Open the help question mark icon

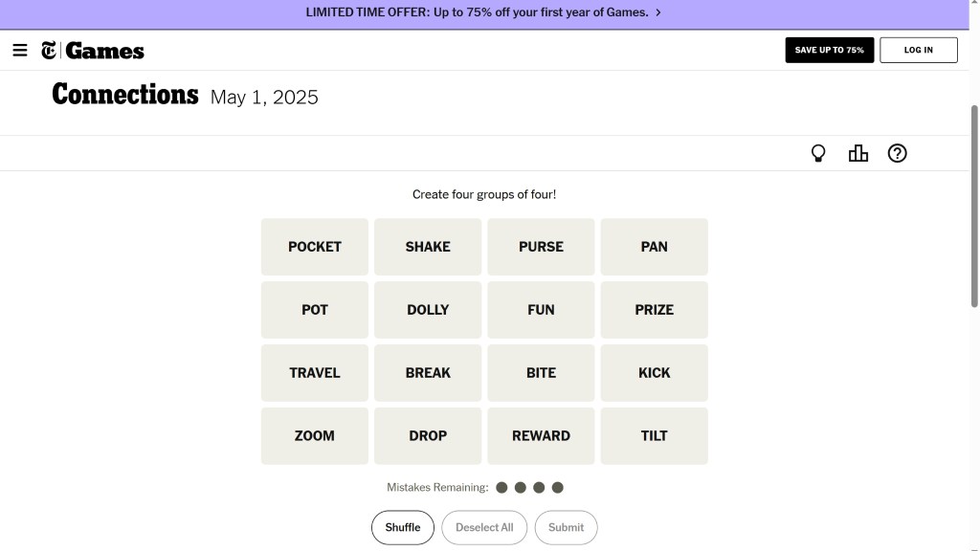pos(897,153)
